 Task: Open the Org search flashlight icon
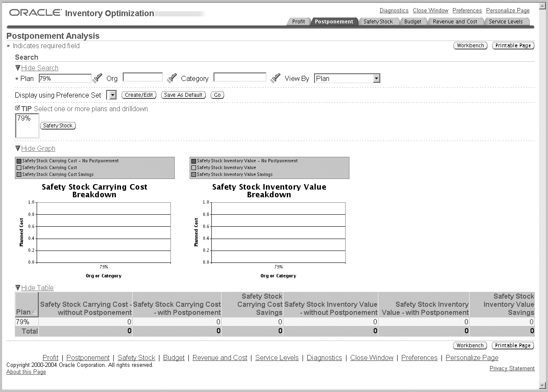(172, 78)
